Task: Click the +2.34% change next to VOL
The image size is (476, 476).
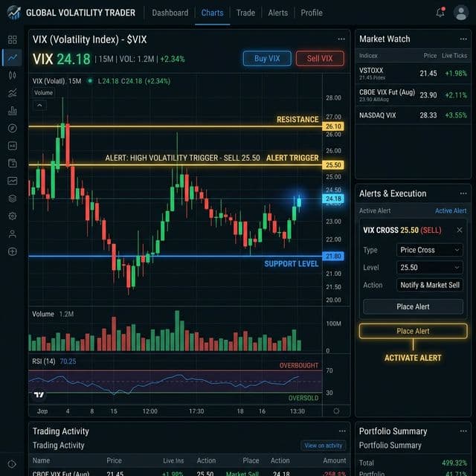Action: 172,59
